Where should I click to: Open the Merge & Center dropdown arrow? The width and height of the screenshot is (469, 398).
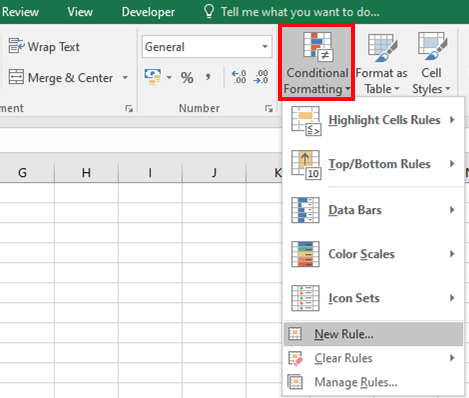click(x=125, y=78)
